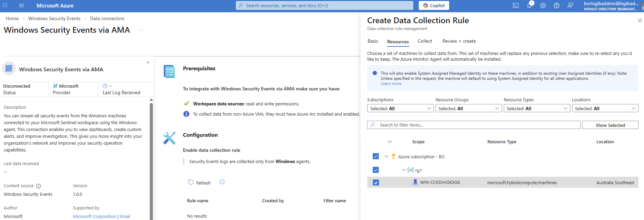Click the info icon beside Refresh
The image size is (644, 220).
222,182
